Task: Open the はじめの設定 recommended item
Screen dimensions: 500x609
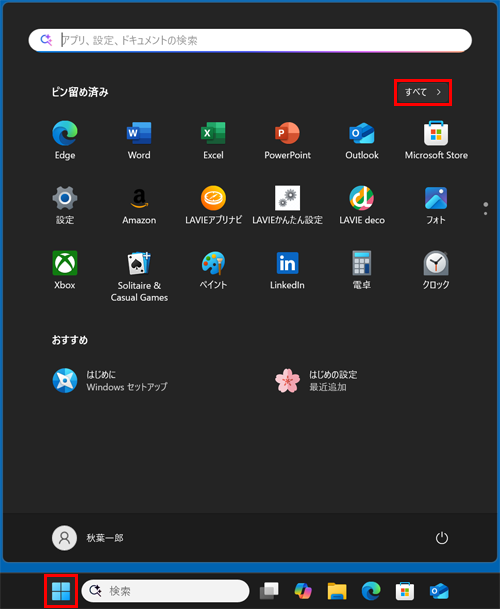Action: pyautogui.click(x=316, y=381)
